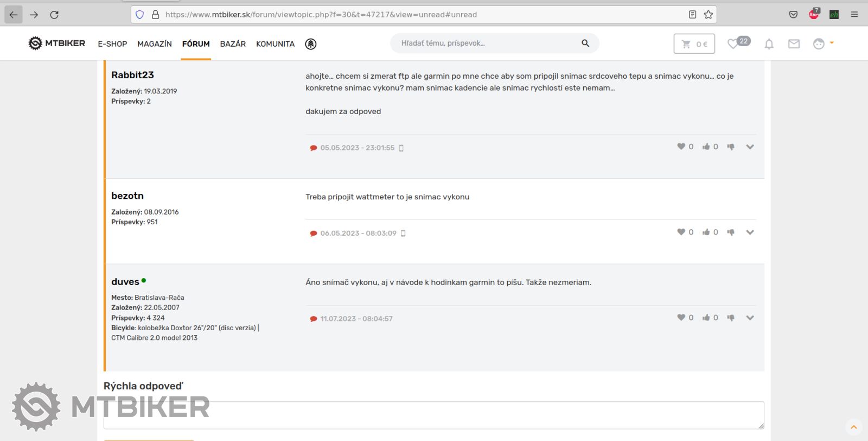Click the search magnifier icon
The image size is (868, 441).
[x=585, y=43]
